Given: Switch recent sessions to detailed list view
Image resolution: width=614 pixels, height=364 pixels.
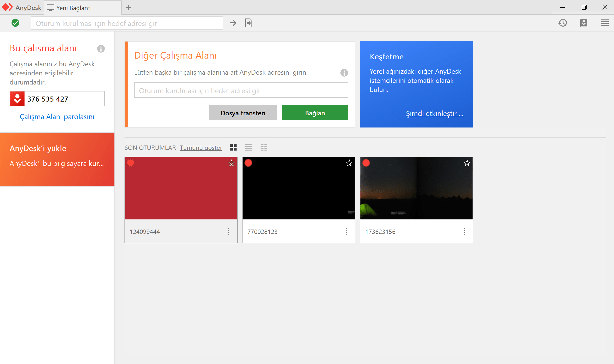Looking at the screenshot, I should (x=264, y=147).
